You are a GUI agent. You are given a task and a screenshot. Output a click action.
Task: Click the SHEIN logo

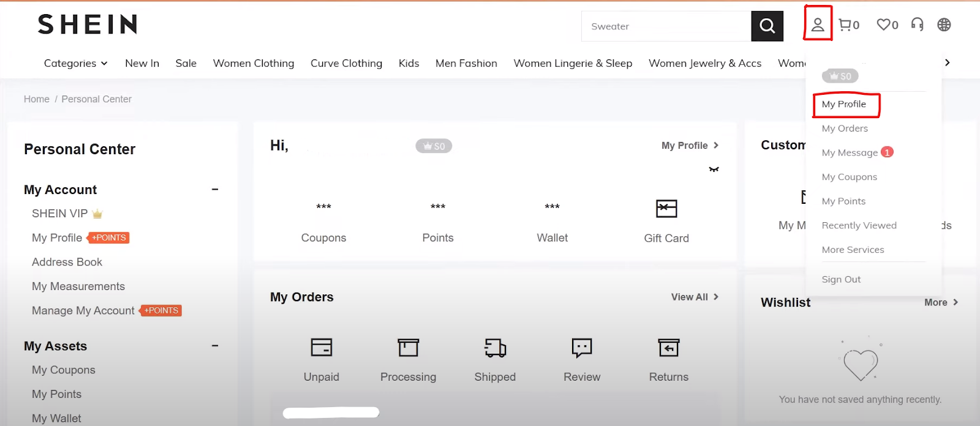pyautogui.click(x=88, y=24)
